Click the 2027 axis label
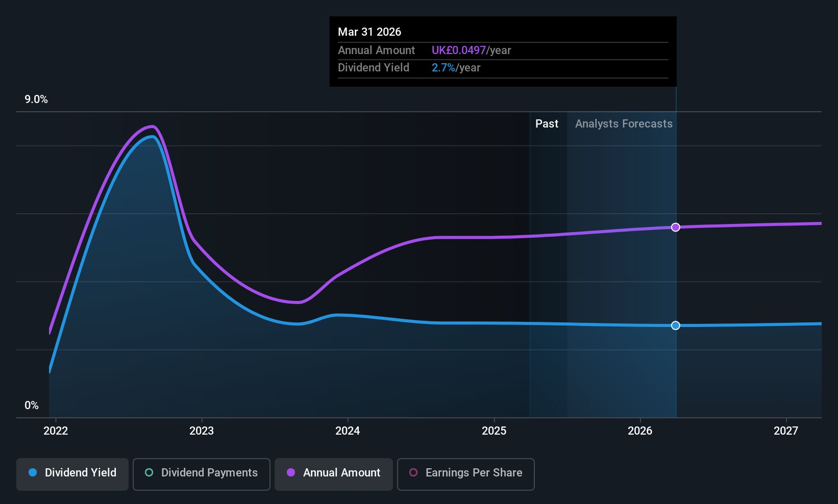This screenshot has height=504, width=838. click(786, 431)
